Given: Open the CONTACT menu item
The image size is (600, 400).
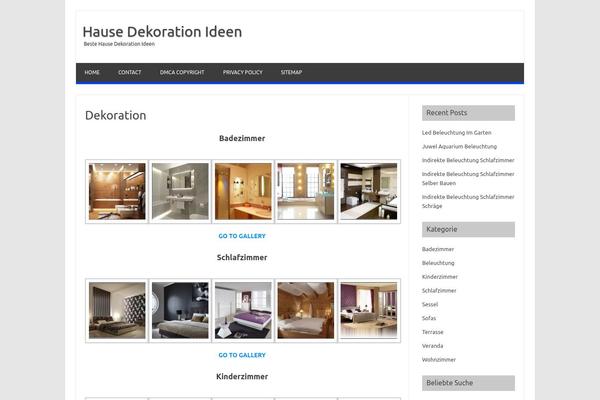Looking at the screenshot, I should (x=129, y=72).
